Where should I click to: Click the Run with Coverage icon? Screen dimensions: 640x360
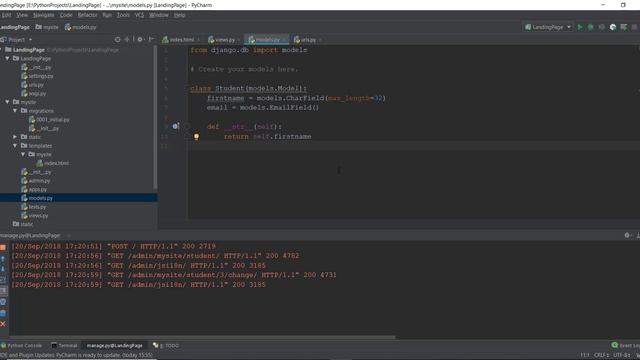coord(601,27)
